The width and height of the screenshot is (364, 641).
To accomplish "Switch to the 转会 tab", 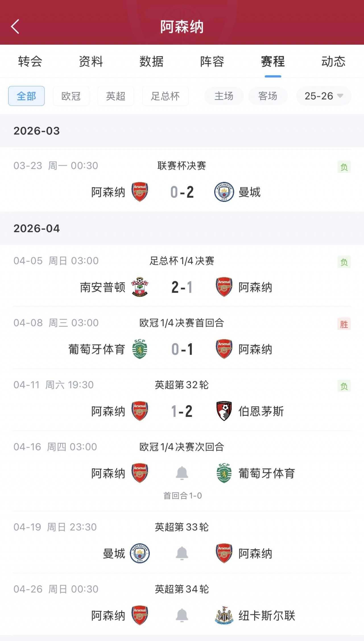I will [x=30, y=61].
